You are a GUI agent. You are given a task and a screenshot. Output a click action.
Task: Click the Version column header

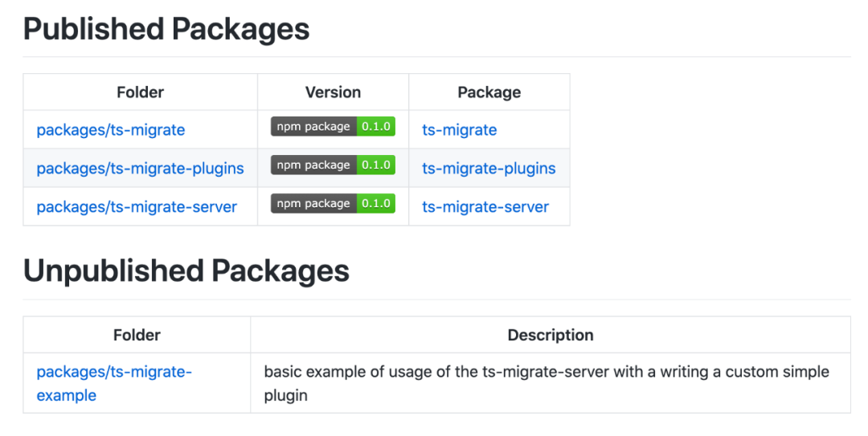(334, 92)
